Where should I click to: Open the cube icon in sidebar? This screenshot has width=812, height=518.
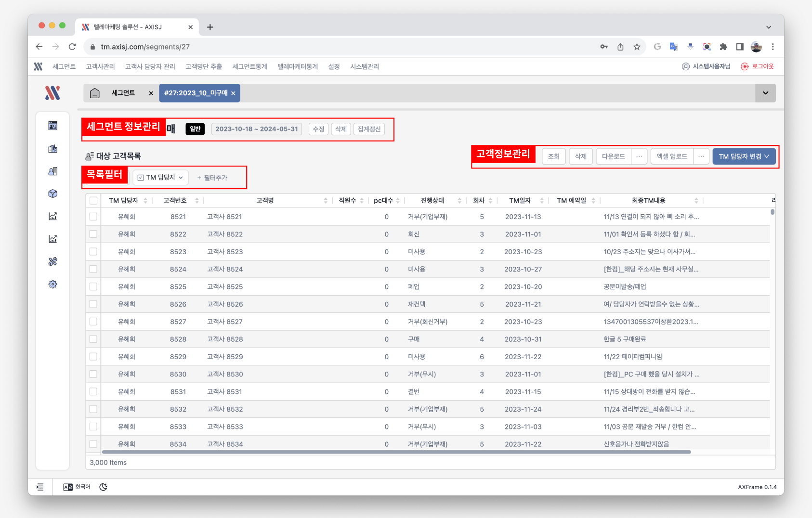coord(53,194)
